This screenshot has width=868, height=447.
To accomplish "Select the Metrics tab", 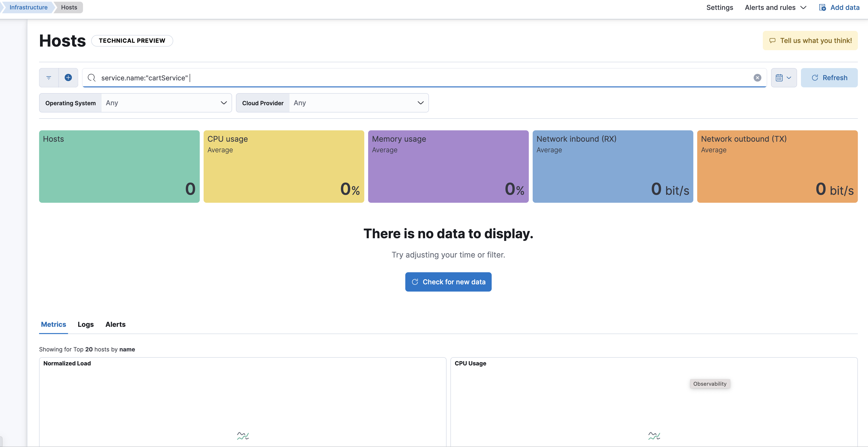I will (53, 324).
